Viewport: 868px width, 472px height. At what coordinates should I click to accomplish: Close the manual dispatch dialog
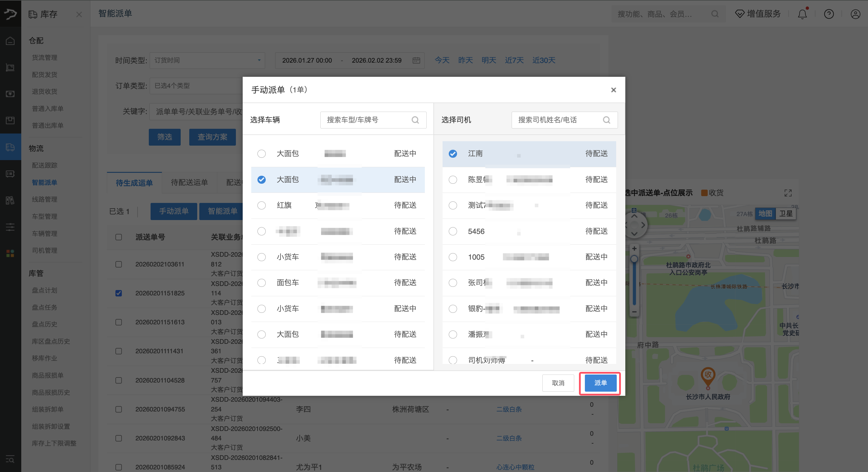[x=613, y=90]
